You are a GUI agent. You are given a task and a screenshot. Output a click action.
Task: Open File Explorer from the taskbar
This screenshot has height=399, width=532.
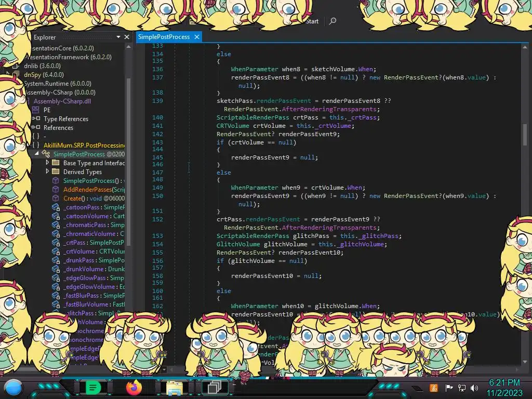tap(175, 388)
